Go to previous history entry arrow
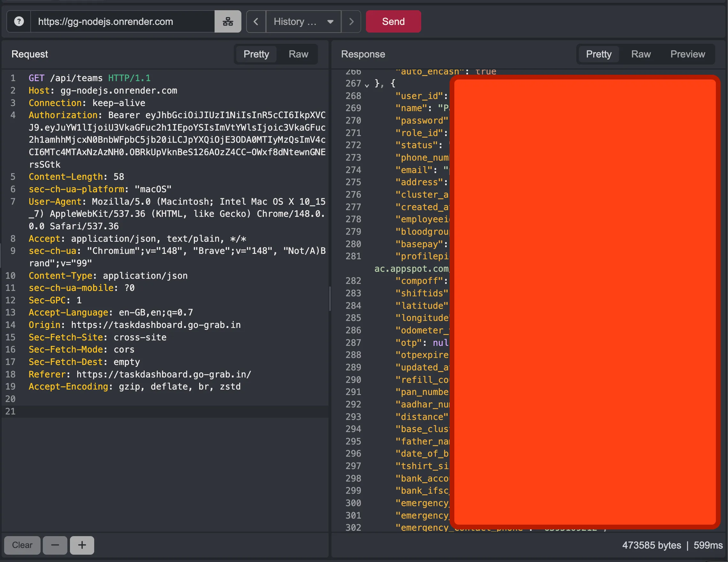The width and height of the screenshot is (728, 562). pos(256,21)
